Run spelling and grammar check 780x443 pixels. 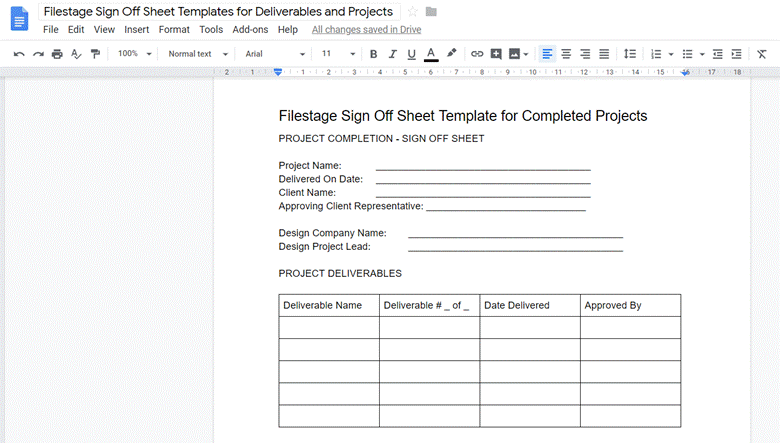tap(76, 54)
